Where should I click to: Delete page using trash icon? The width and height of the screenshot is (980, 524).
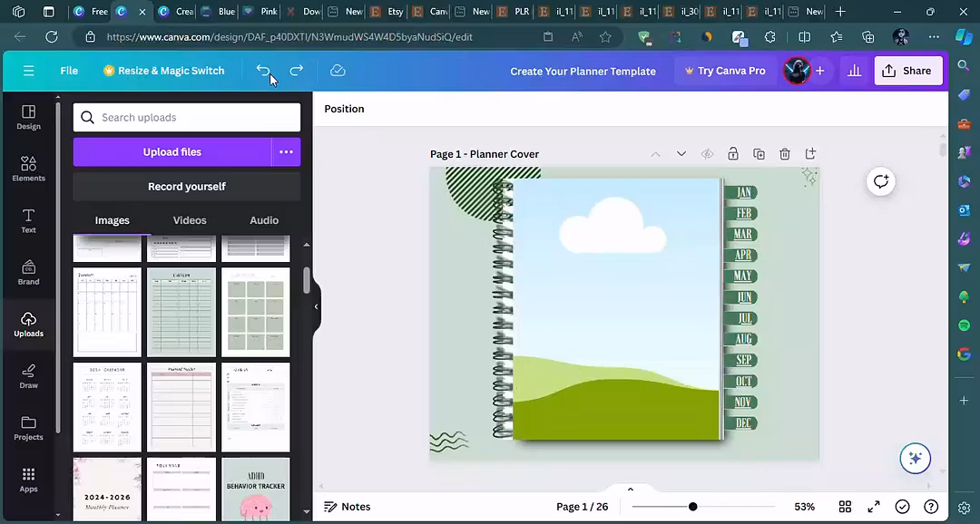785,154
